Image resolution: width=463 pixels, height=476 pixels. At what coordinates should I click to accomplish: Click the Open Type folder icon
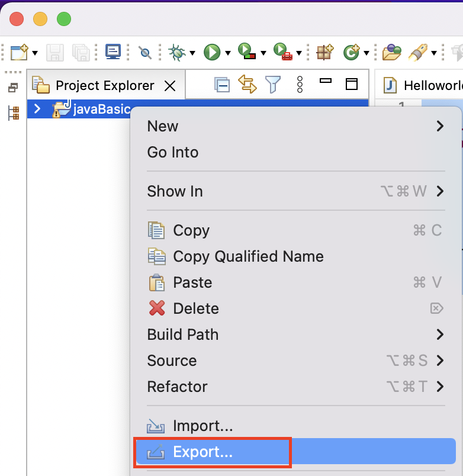[391, 52]
